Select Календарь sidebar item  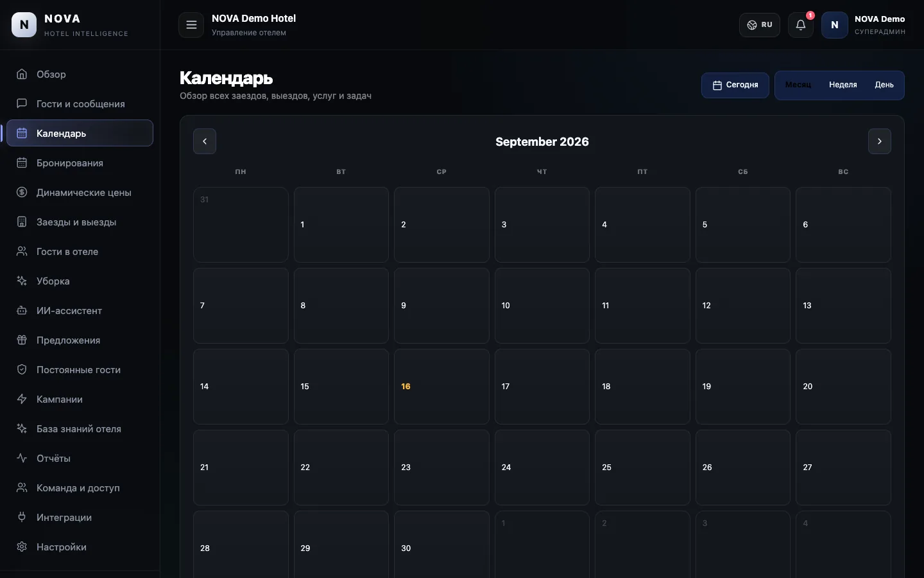(x=80, y=133)
